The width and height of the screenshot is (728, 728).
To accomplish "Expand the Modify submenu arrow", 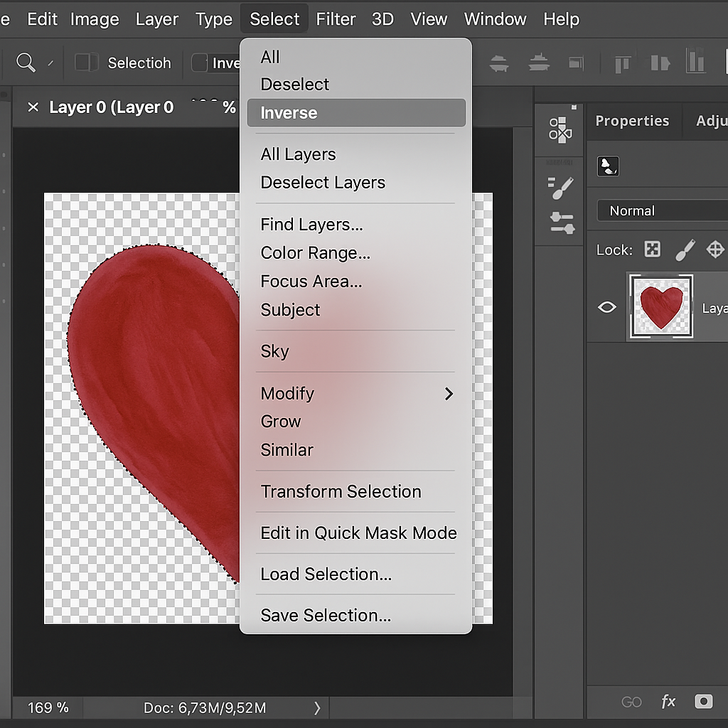I will click(x=449, y=394).
